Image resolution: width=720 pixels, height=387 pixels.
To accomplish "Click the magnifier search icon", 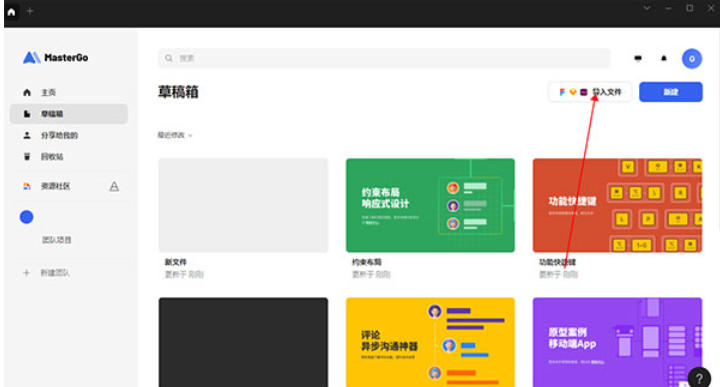I will pos(169,58).
